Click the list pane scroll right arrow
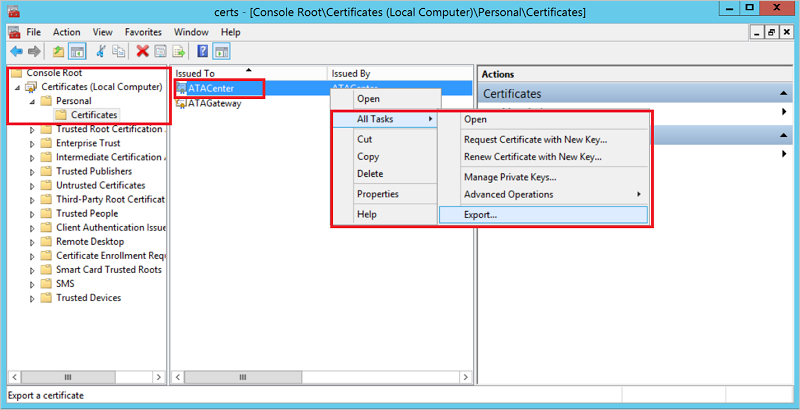 [465, 377]
